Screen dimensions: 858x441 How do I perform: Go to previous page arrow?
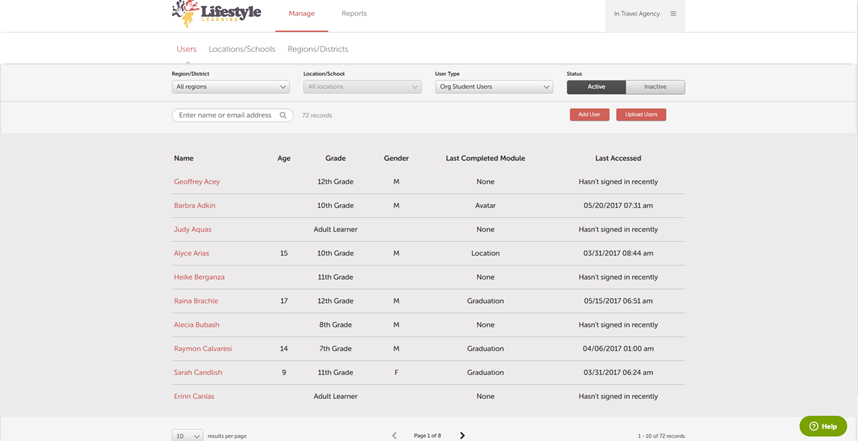point(394,435)
